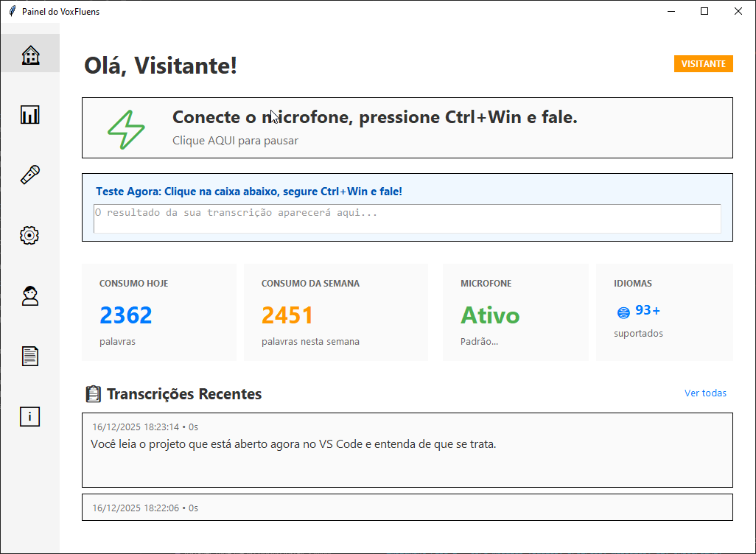Select the microphone icon in sidebar
Image resolution: width=756 pixels, height=554 pixels.
30,175
